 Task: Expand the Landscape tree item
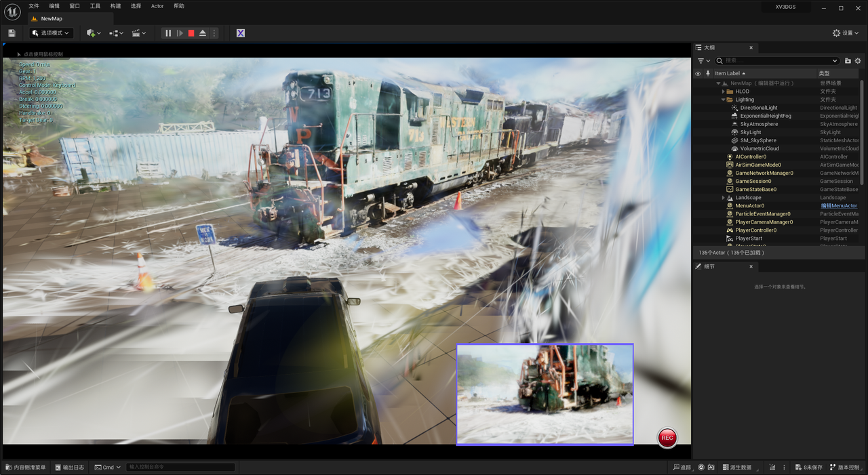[x=724, y=197]
